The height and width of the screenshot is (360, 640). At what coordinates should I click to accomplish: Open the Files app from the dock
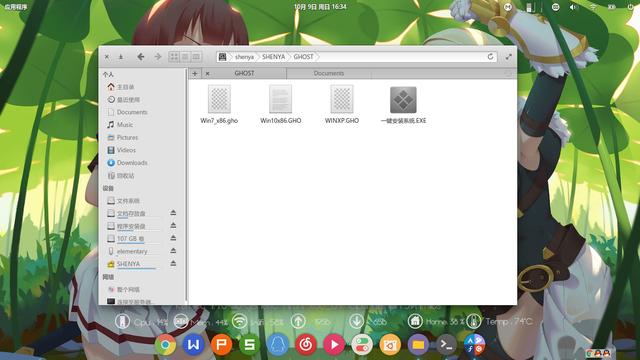pyautogui.click(x=418, y=345)
